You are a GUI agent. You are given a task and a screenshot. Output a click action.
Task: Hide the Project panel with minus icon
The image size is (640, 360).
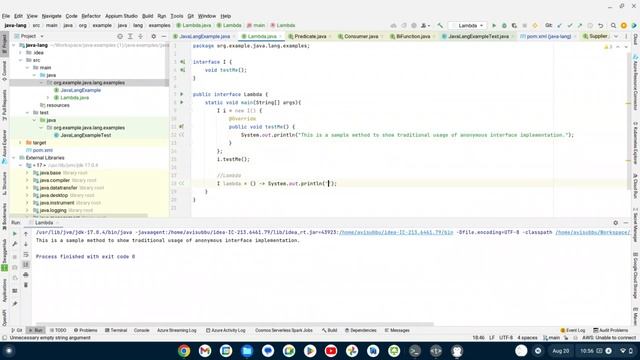pos(164,36)
